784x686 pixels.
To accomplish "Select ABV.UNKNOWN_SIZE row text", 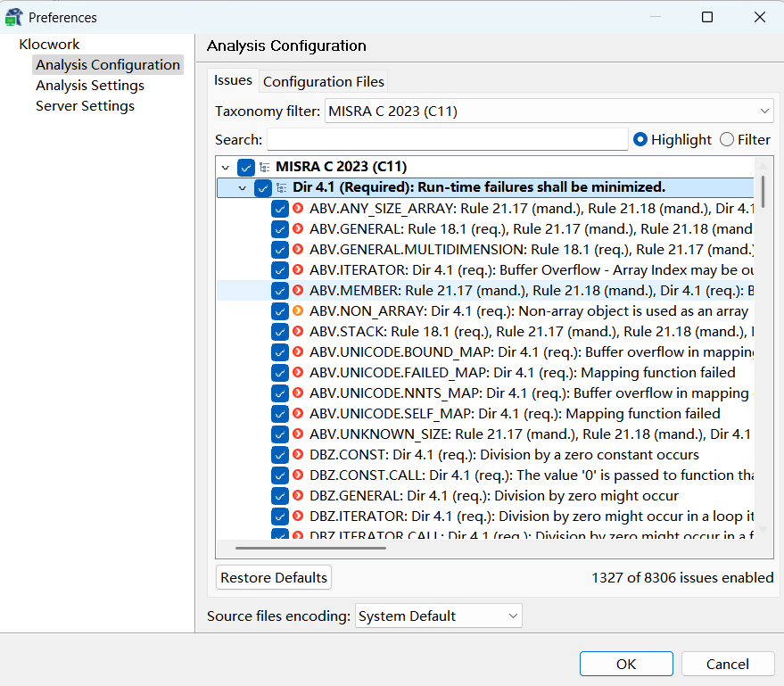I will click(530, 434).
